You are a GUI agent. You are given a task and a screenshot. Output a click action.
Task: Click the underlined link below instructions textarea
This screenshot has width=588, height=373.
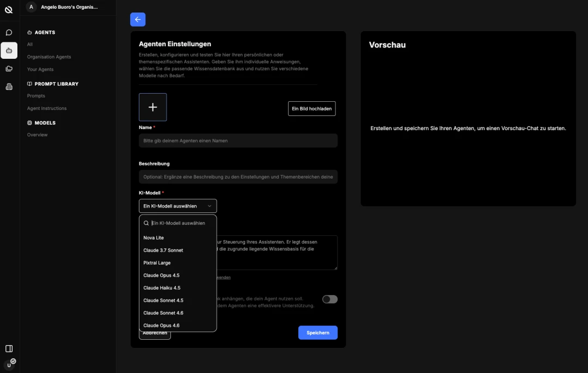pos(224,277)
